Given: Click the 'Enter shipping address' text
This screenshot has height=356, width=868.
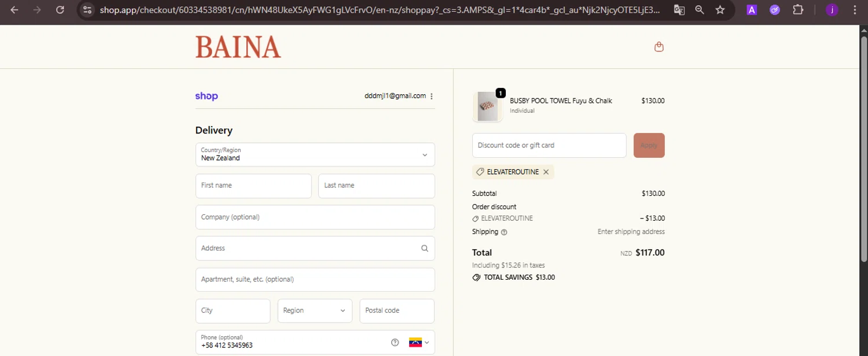Looking at the screenshot, I should pos(631,232).
